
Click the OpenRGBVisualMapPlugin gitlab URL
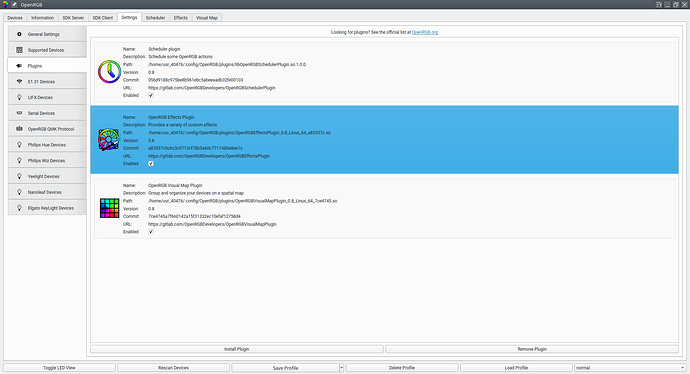[213, 224]
